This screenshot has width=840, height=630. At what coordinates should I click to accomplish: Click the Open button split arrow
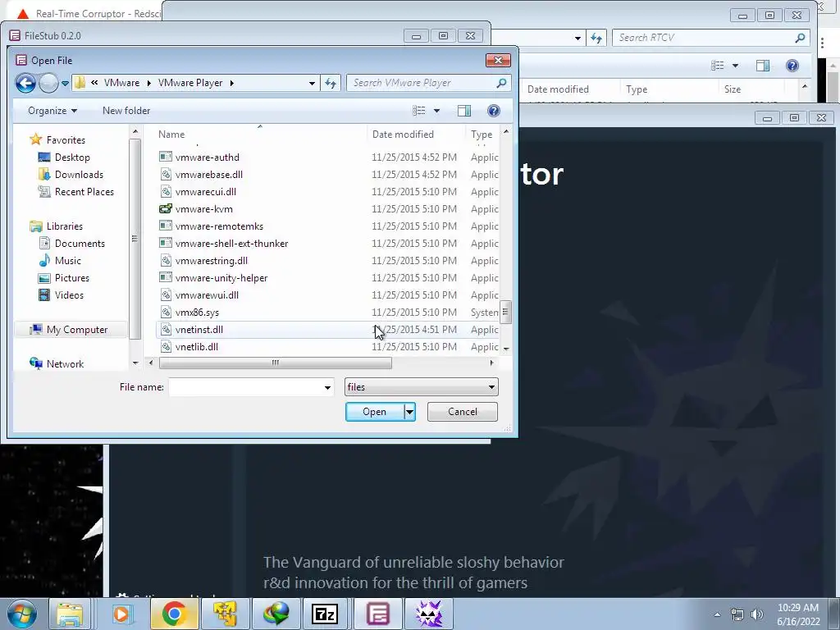point(409,412)
